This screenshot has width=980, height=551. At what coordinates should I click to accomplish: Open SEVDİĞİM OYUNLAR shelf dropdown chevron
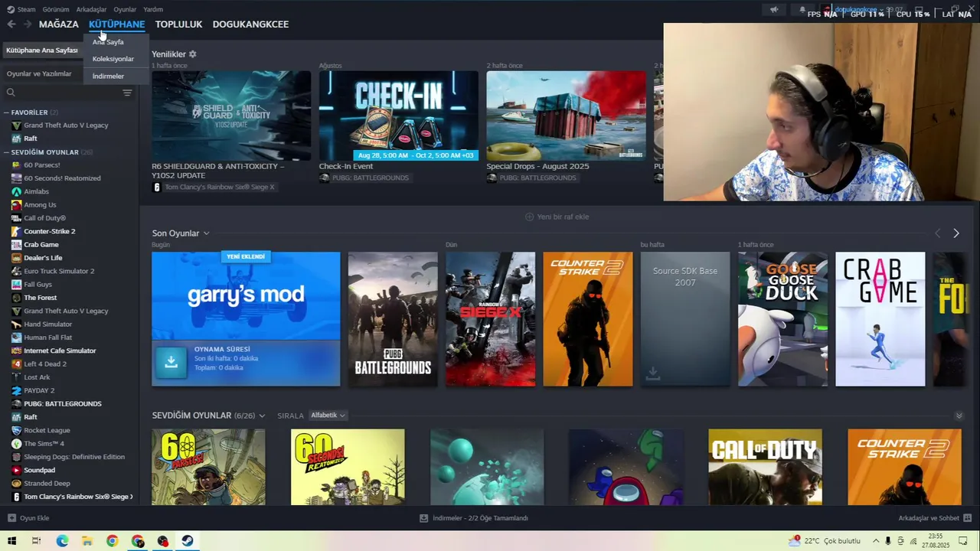tap(262, 416)
